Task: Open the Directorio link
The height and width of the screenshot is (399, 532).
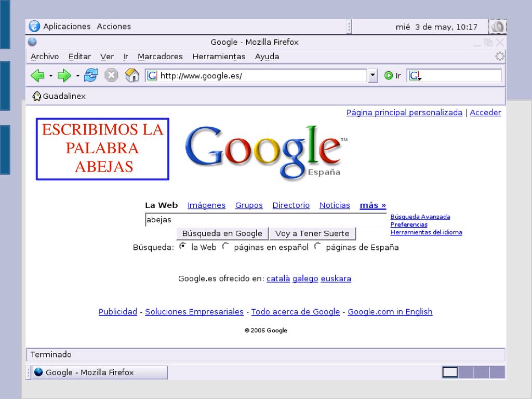Action: pyautogui.click(x=291, y=205)
